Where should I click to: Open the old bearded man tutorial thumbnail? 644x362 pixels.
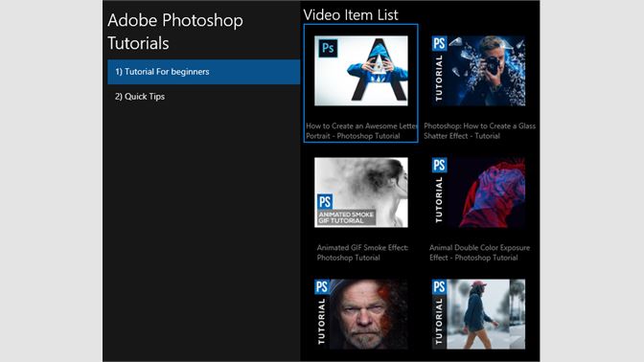tap(361, 314)
